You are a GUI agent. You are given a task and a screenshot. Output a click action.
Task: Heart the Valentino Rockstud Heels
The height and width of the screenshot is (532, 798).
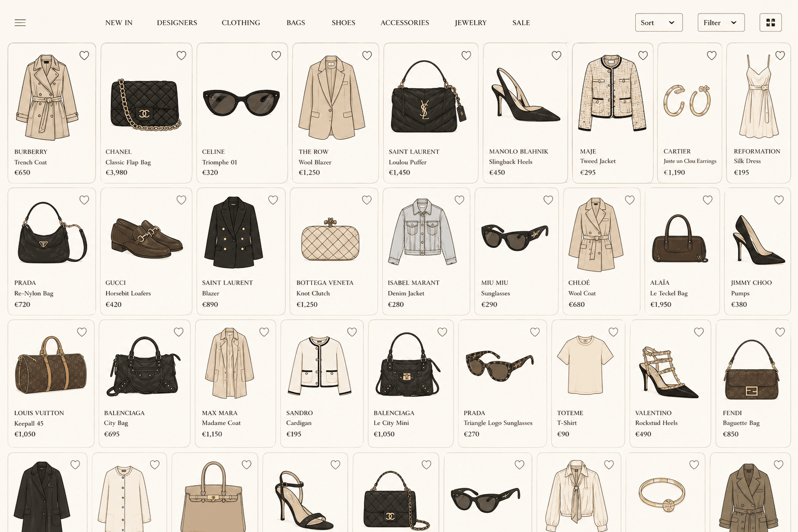point(699,332)
